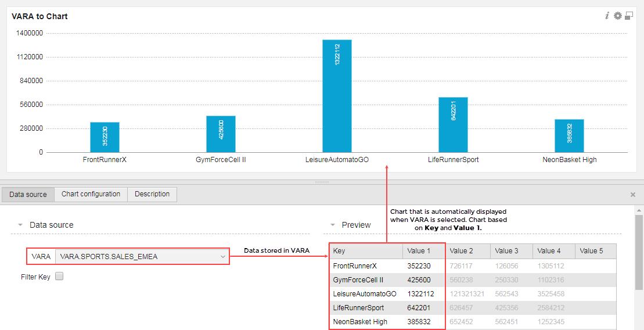Click the Value 5 column header
This screenshot has width=644, height=330.
coord(596,251)
